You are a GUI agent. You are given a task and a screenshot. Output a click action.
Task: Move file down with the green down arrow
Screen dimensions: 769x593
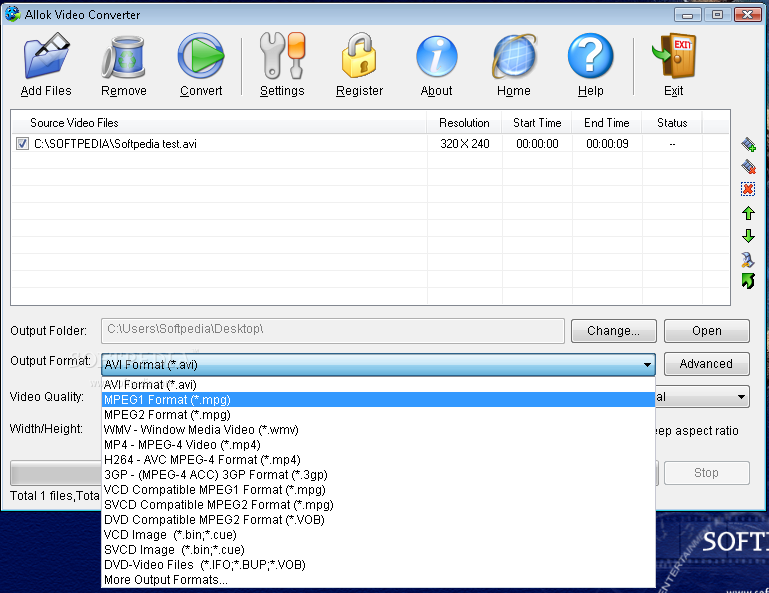pyautogui.click(x=748, y=236)
